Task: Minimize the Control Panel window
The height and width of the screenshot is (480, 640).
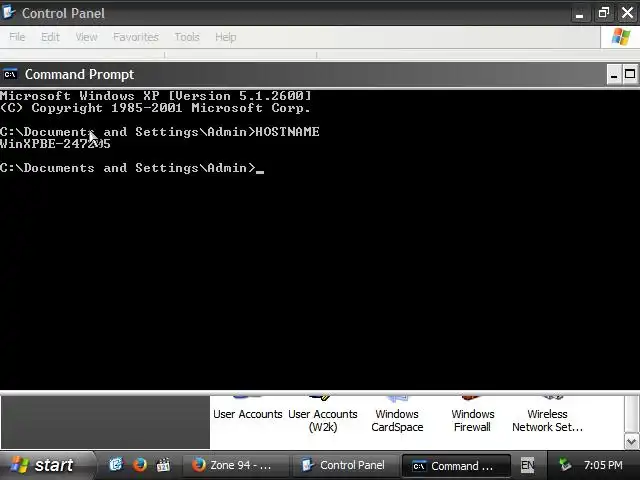Action: point(579,13)
